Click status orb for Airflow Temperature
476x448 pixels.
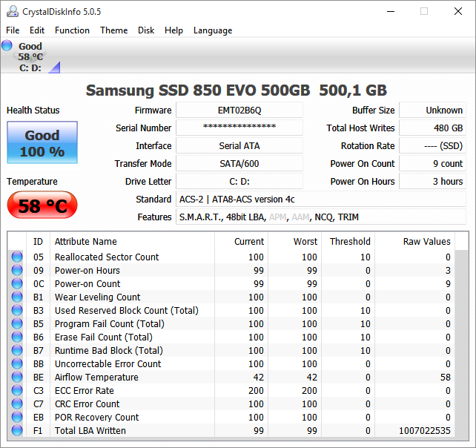(17, 378)
